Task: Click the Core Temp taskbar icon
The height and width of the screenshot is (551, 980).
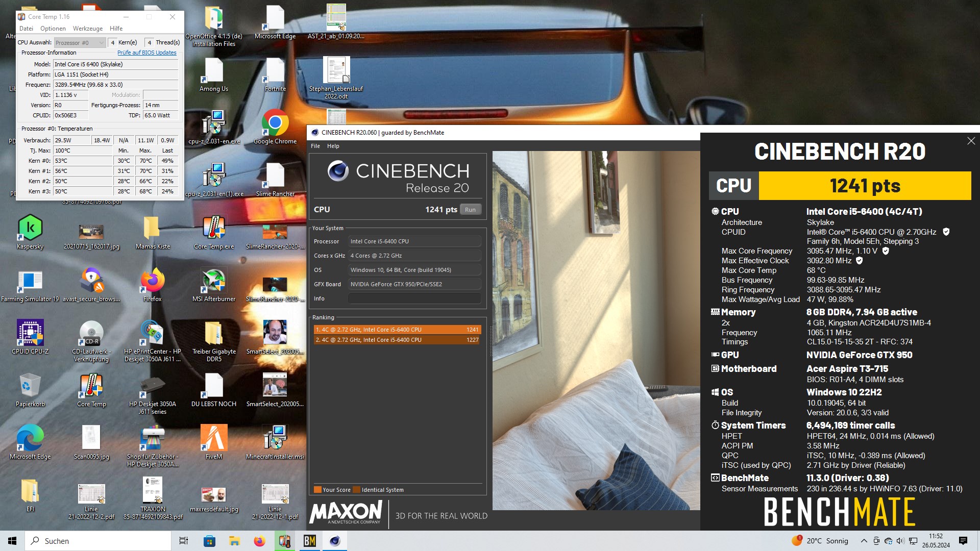Action: [x=284, y=541]
